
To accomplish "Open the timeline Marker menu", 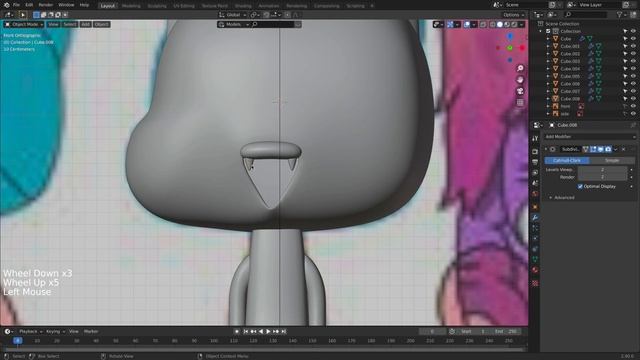I will [91, 331].
